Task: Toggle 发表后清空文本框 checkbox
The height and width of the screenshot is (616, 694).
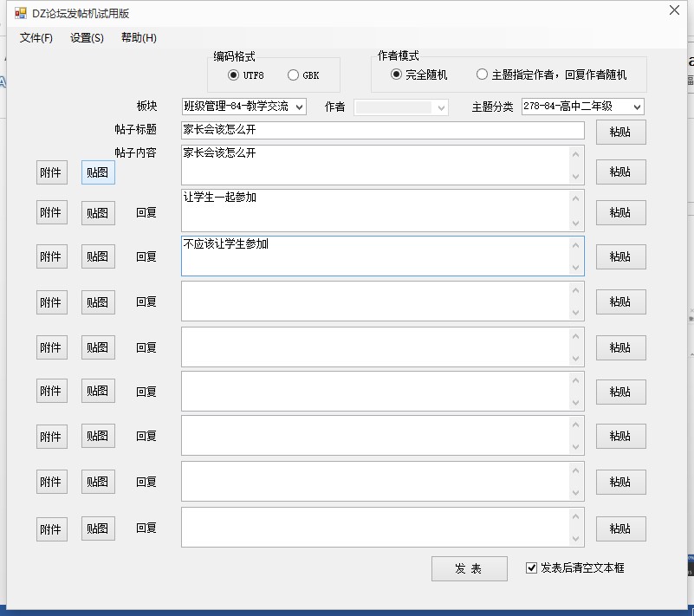Action: click(x=532, y=568)
